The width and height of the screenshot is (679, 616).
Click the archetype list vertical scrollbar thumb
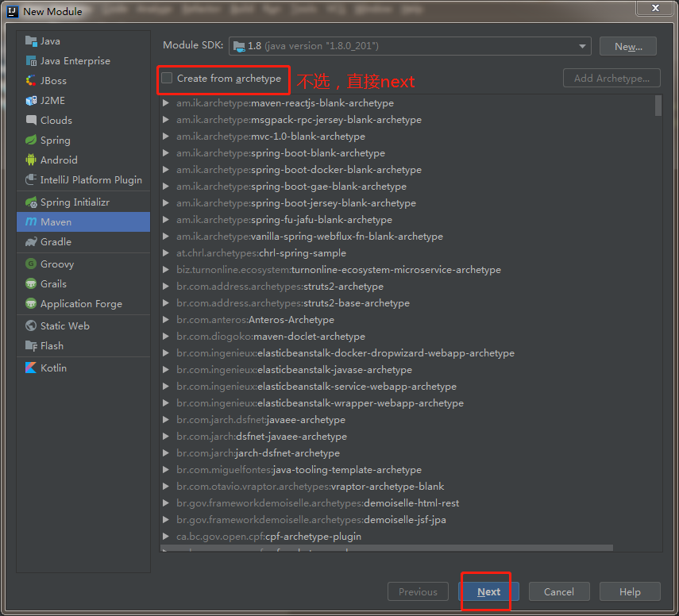point(658,106)
